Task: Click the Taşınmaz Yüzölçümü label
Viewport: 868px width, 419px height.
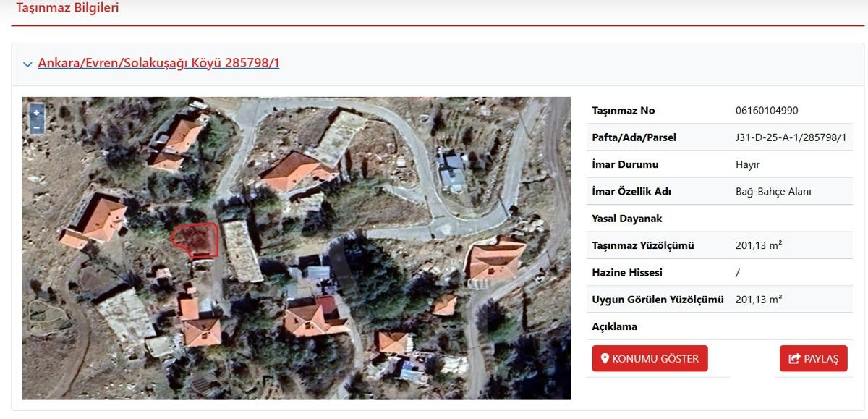Action: (x=643, y=246)
